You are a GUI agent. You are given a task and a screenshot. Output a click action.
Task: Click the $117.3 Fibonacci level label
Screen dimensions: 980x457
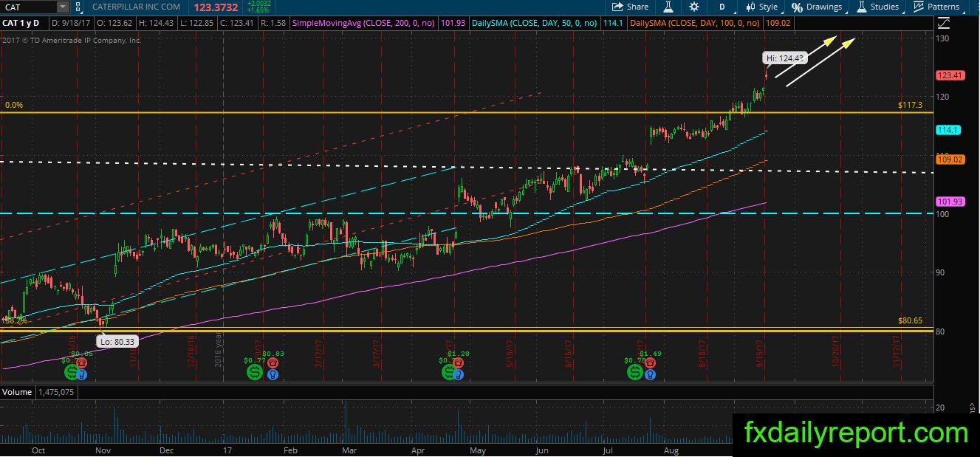tap(911, 106)
